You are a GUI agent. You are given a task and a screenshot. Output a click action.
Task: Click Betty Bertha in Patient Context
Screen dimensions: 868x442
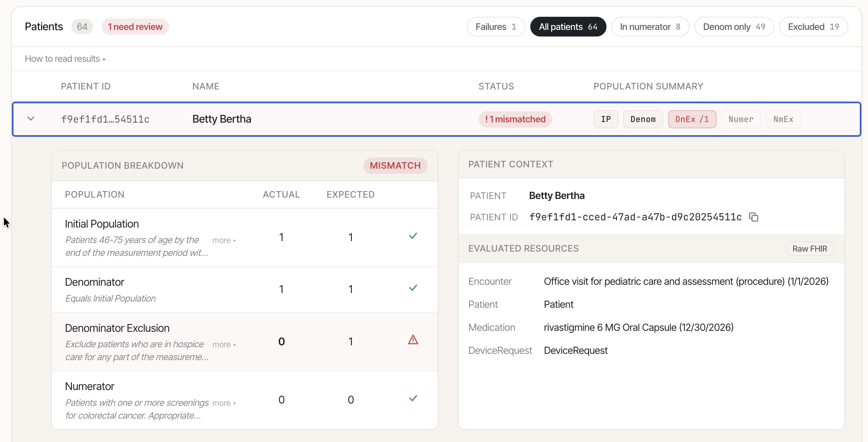[557, 196]
